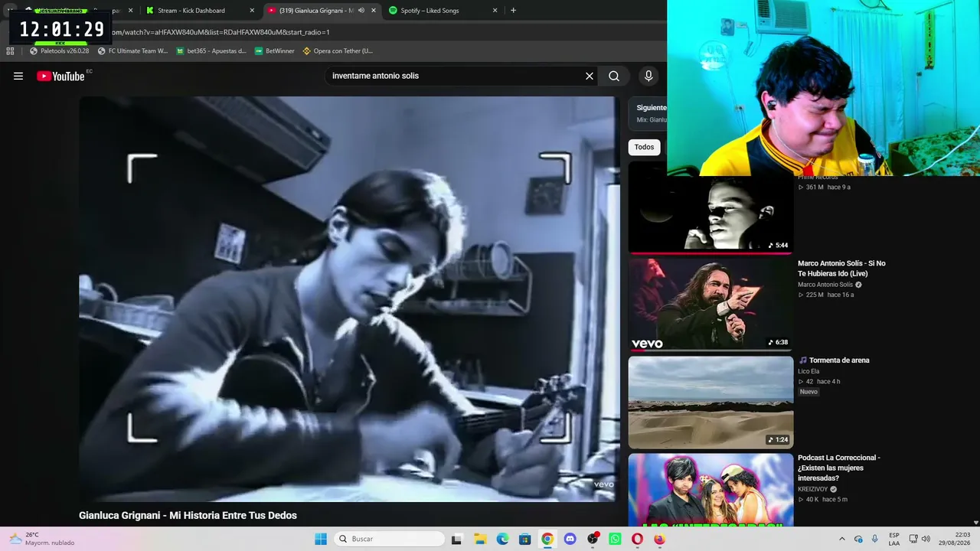
Task: Click the Windows taskbar Buscar search box
Action: [389, 539]
